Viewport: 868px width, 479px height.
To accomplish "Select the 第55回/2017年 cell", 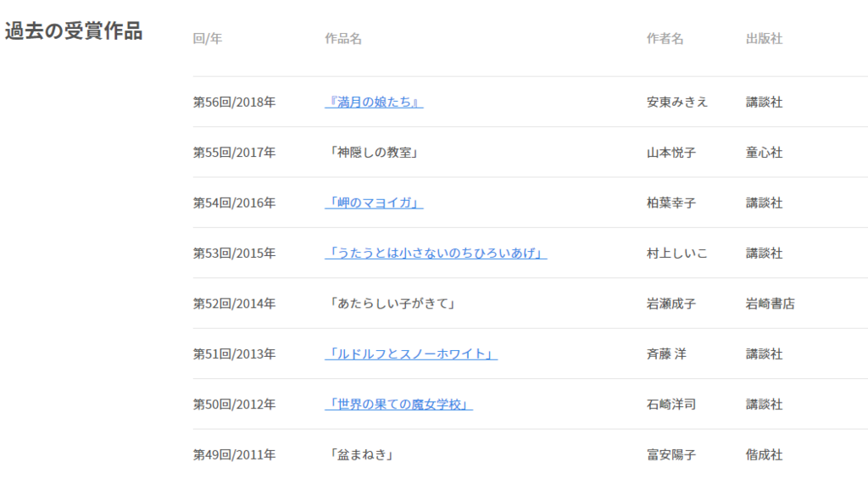I will (234, 153).
